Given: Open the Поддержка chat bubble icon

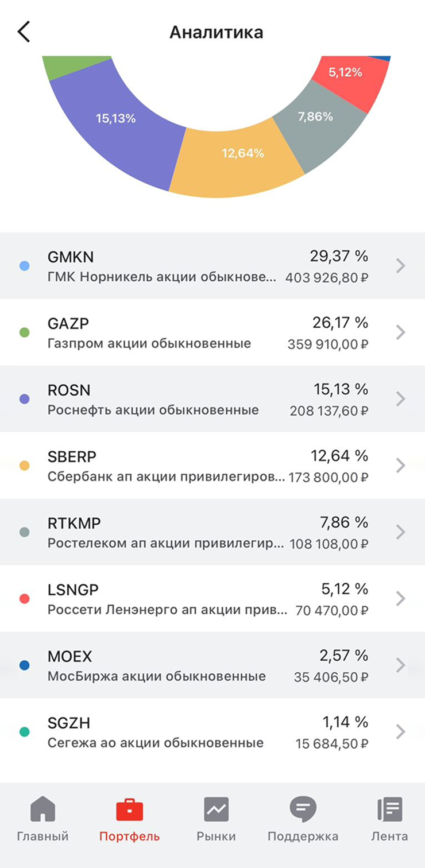Looking at the screenshot, I should tap(303, 809).
